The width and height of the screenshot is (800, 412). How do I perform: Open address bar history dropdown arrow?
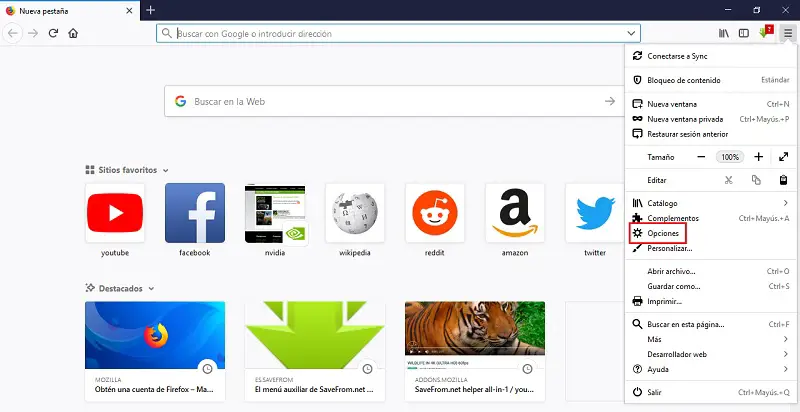[631, 33]
